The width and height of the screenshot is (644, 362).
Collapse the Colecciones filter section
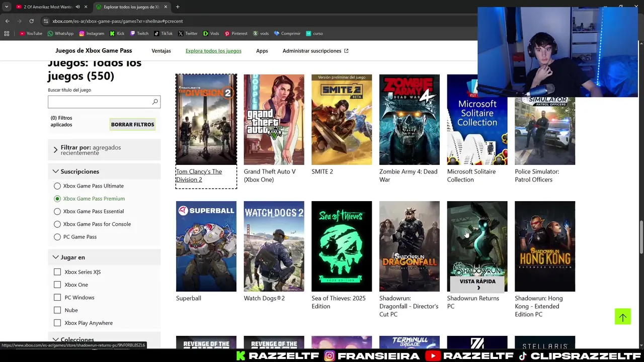click(x=104, y=340)
